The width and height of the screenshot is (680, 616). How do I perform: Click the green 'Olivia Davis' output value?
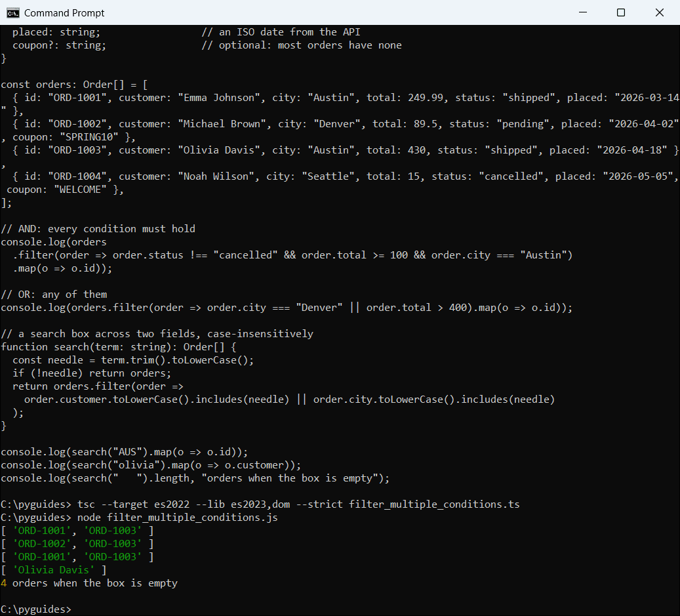[53, 570]
